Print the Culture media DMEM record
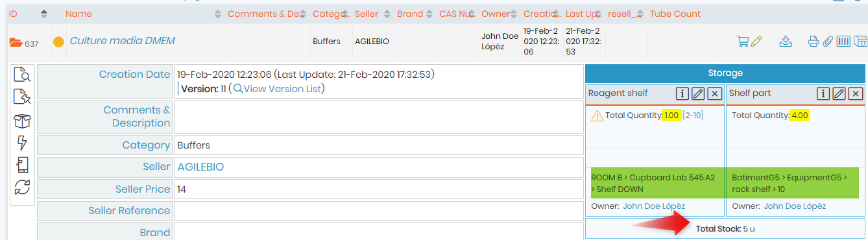 [x=814, y=42]
